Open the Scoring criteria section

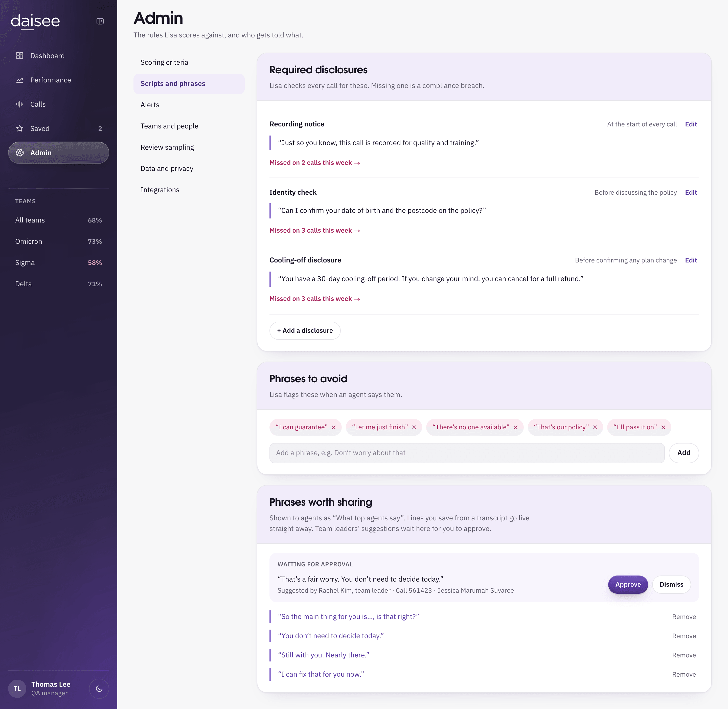(189, 62)
